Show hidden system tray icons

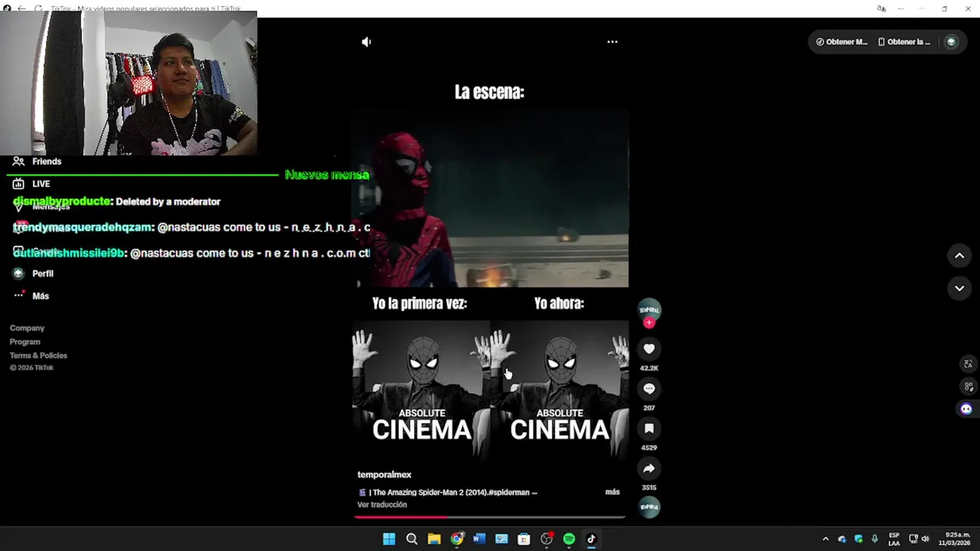click(x=825, y=539)
